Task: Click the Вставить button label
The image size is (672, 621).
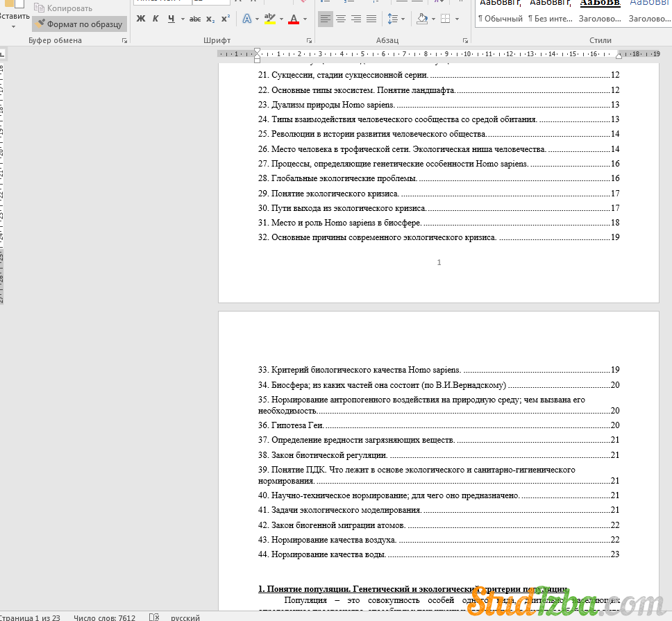Action: [x=14, y=16]
